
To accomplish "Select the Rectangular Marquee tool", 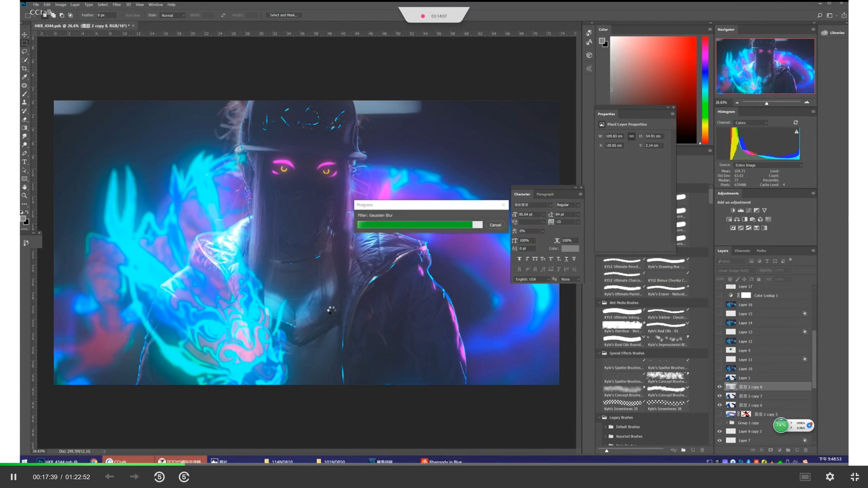I will tap(24, 43).
